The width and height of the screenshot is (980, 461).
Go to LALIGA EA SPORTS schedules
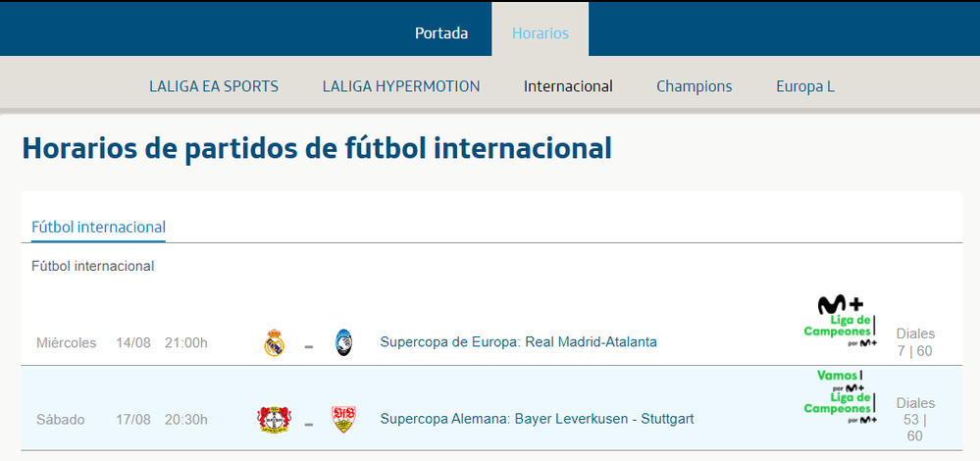[214, 86]
